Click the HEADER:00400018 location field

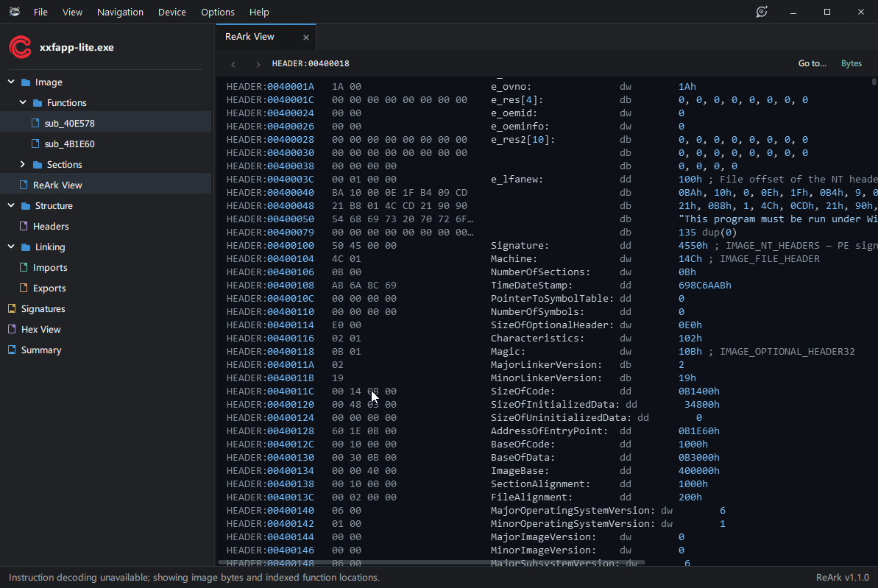[x=311, y=64]
